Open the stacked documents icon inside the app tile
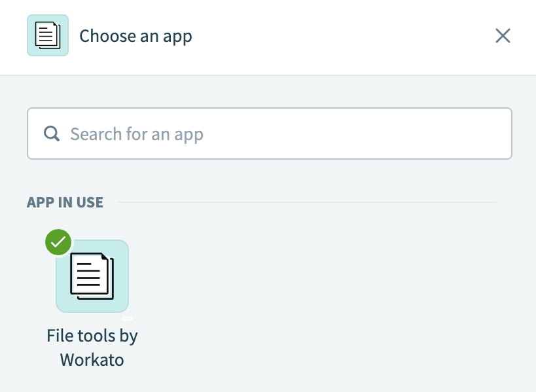Screen dimensions: 536x392 click(92, 276)
